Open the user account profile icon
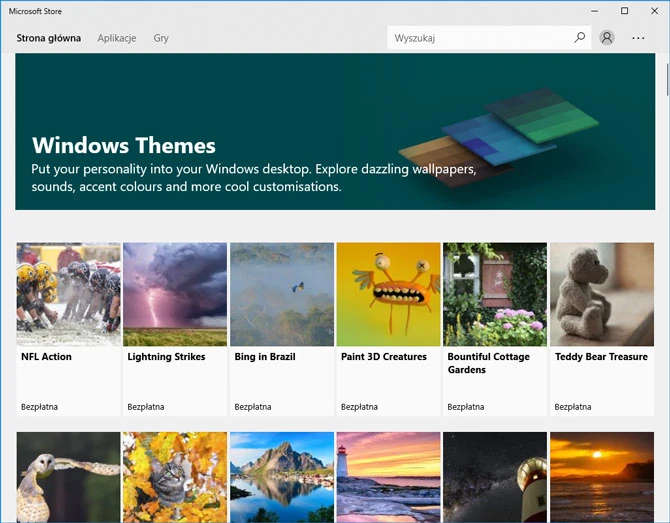The width and height of the screenshot is (670, 523). point(607,38)
